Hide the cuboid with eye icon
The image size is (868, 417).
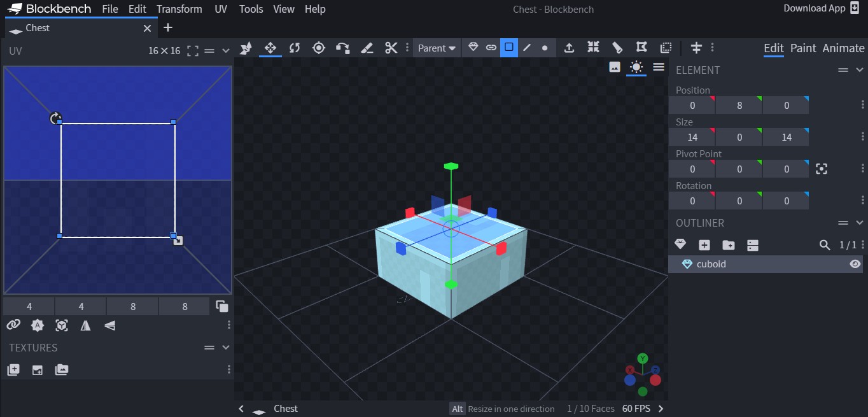(855, 264)
